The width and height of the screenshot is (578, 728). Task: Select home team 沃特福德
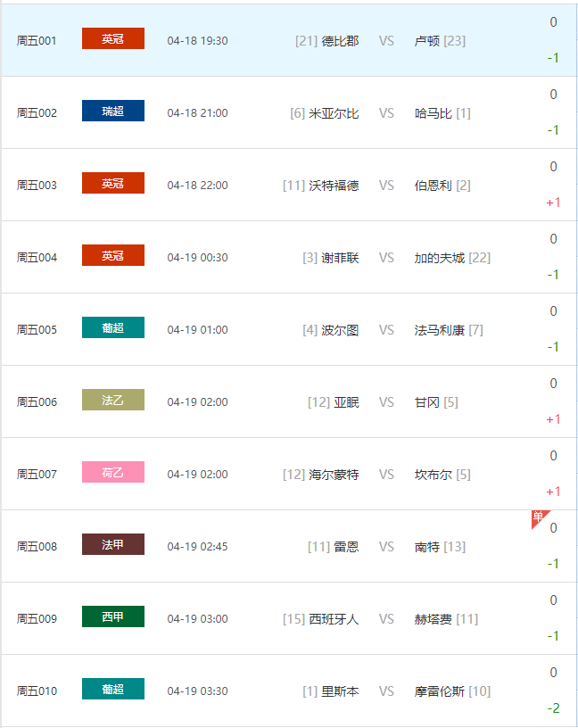(x=334, y=186)
